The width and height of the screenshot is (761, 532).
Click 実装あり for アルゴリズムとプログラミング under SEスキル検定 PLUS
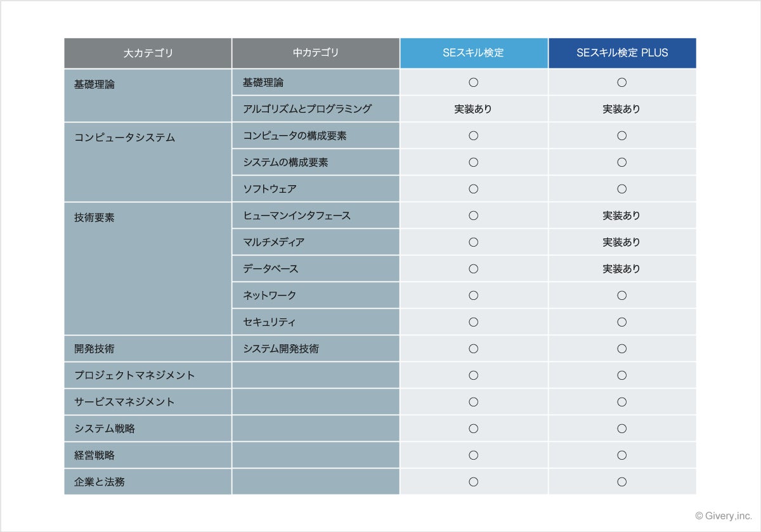point(621,109)
